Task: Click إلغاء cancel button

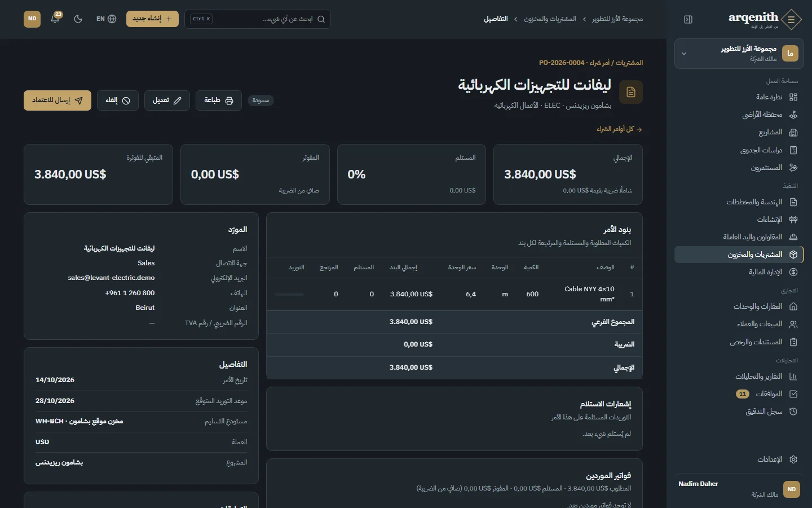Action: click(118, 100)
